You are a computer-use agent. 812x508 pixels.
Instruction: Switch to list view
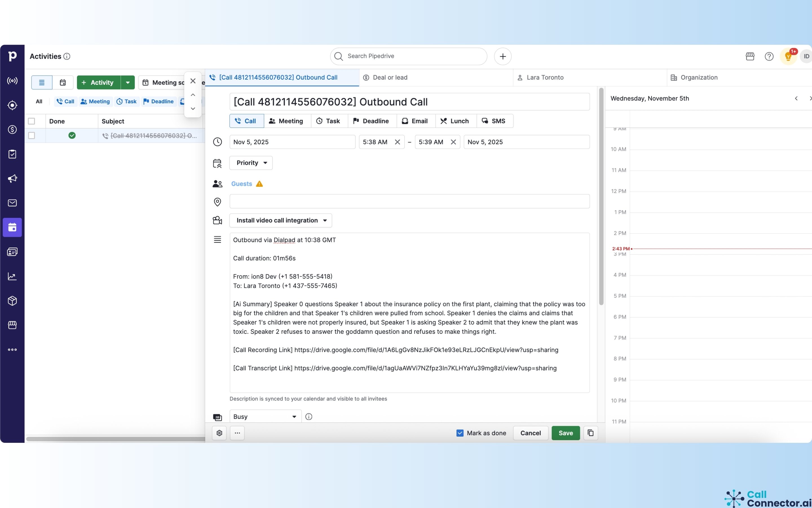click(42, 83)
